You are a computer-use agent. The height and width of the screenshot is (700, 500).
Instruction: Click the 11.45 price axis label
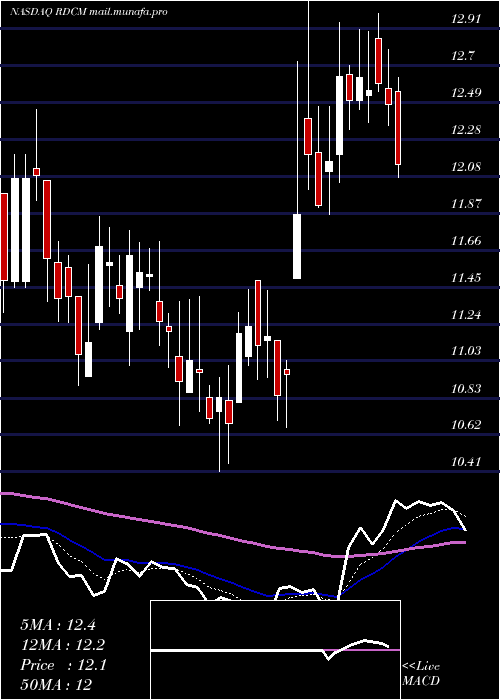click(x=466, y=278)
